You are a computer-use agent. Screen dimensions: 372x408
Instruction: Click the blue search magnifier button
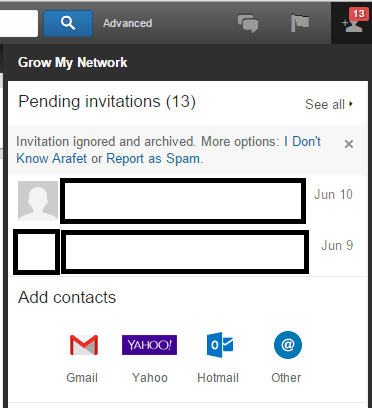pos(68,23)
